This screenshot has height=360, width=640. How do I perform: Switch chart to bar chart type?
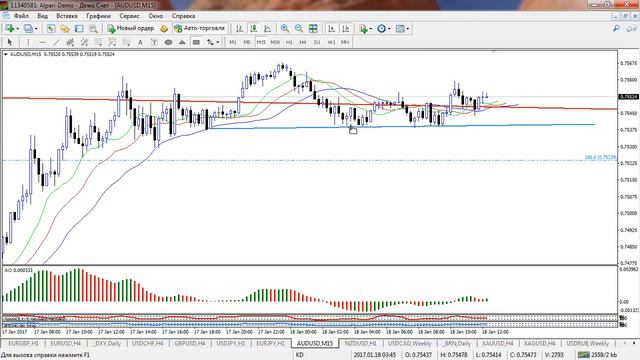[240, 29]
